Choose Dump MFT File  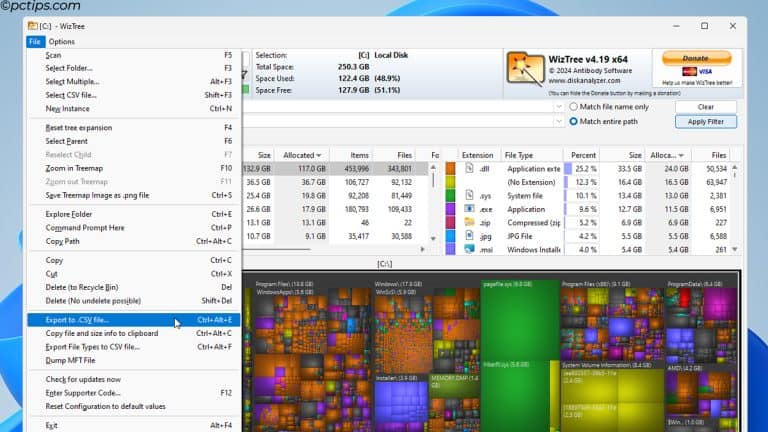[134, 360]
